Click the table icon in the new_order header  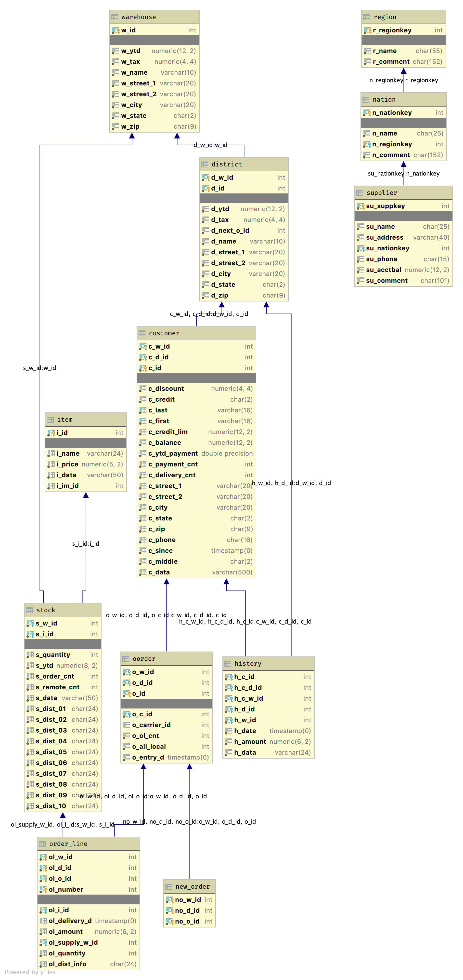coord(169,887)
